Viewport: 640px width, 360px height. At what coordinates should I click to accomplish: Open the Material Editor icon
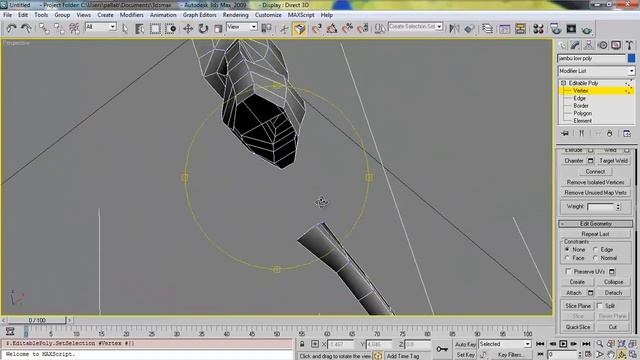point(538,28)
